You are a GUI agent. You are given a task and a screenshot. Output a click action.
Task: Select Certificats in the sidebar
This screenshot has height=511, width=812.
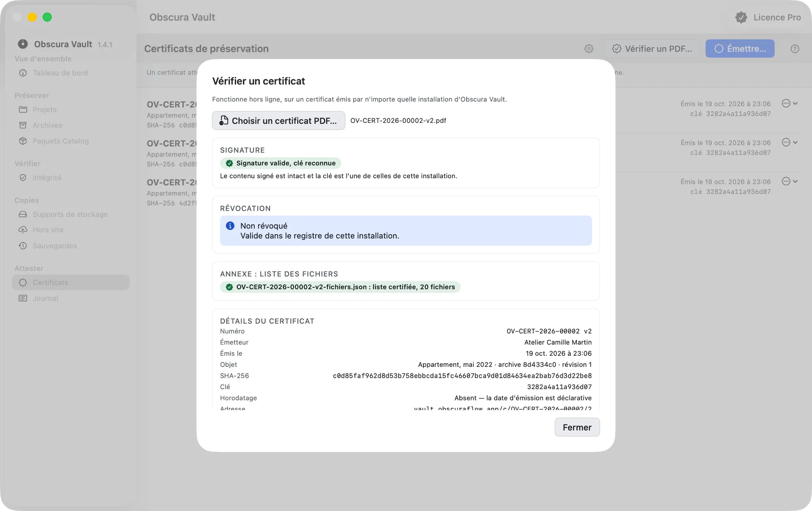[71, 282]
